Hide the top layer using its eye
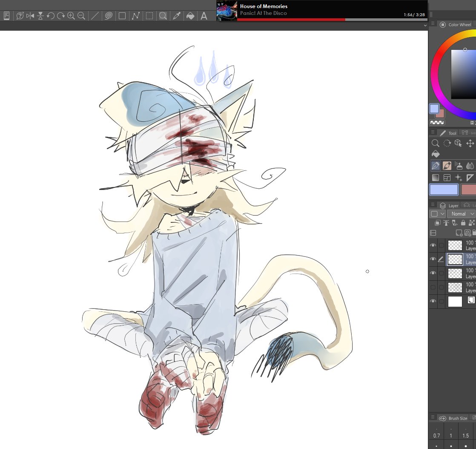This screenshot has height=449, width=476. click(433, 245)
